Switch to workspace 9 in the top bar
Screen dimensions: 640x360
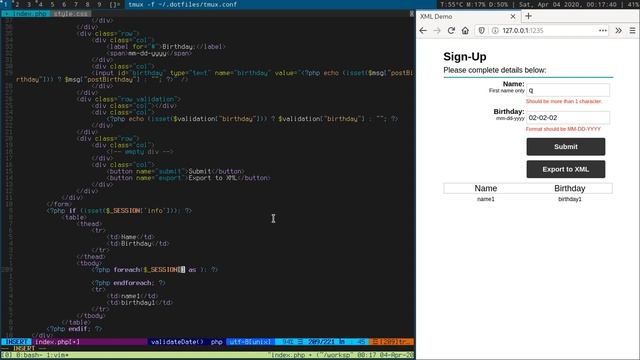click(x=99, y=4)
